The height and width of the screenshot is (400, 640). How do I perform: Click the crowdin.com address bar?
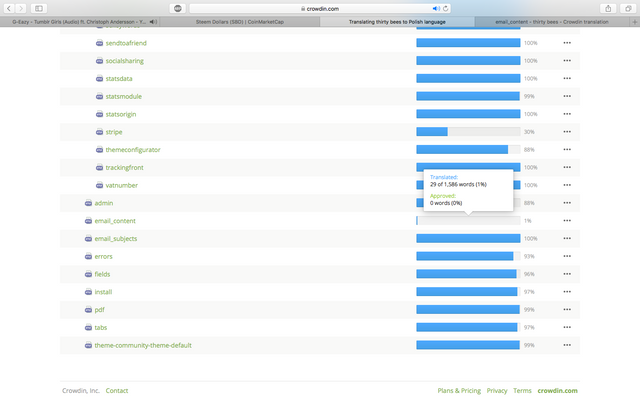pos(320,8)
